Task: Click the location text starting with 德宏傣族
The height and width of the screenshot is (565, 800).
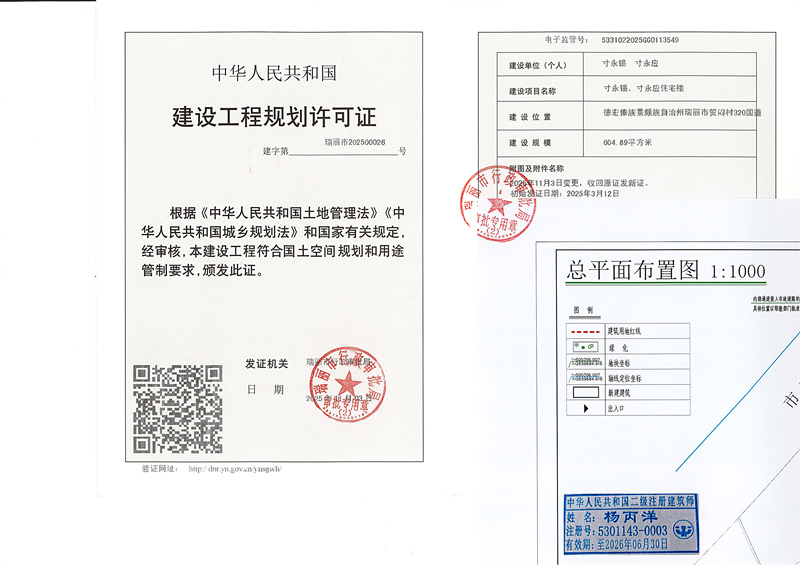Action: [x=682, y=112]
